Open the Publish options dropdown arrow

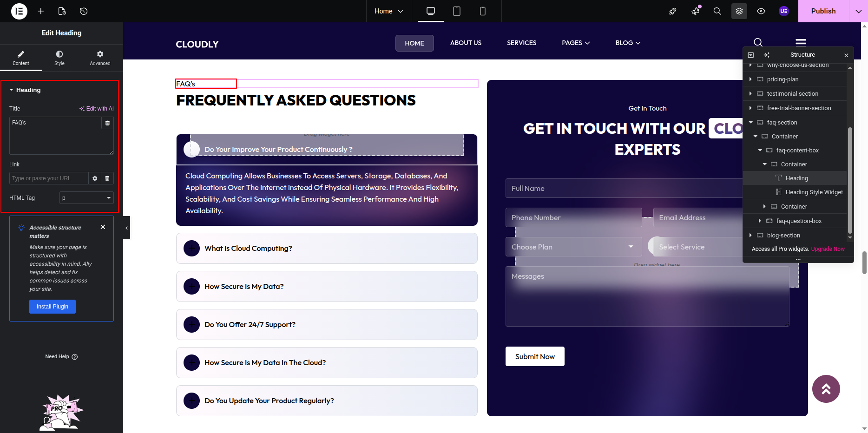pos(858,11)
